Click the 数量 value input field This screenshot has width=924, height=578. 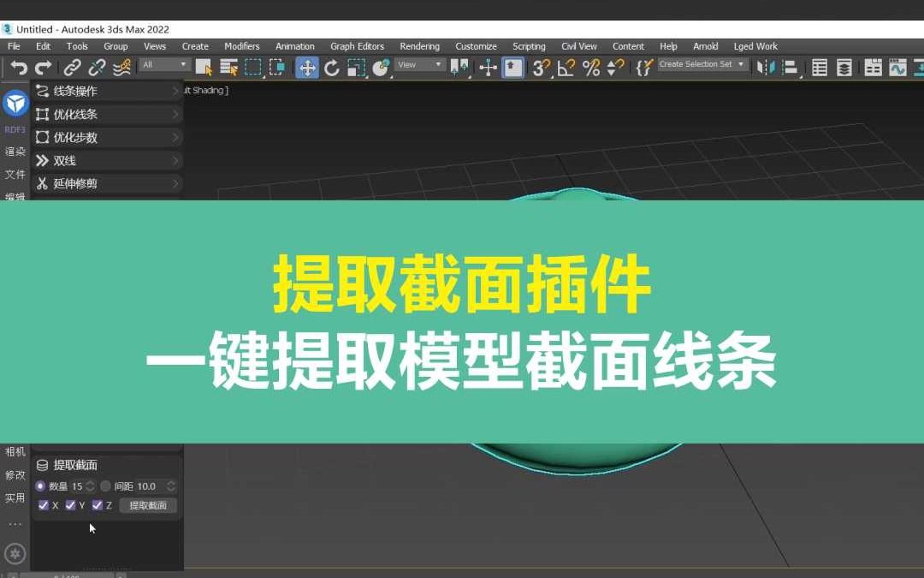(77, 486)
